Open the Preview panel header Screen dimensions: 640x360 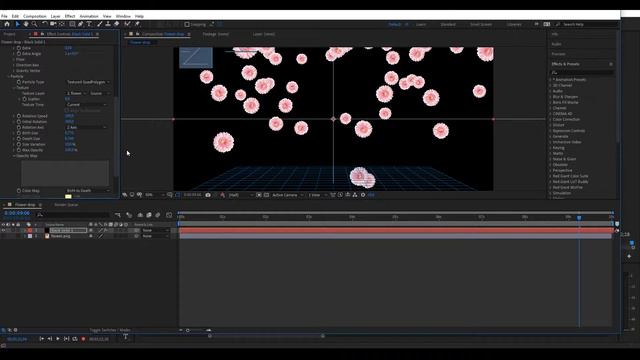pos(558,54)
